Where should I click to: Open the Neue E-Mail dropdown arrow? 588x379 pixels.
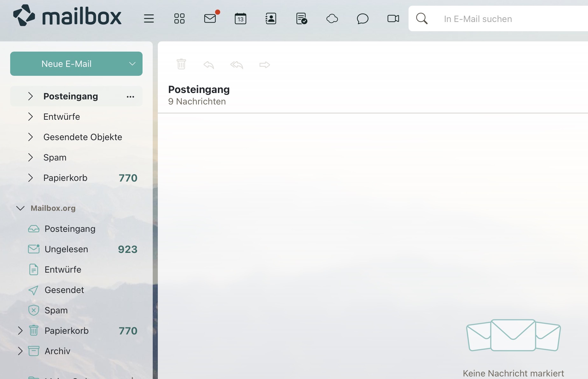pos(132,64)
